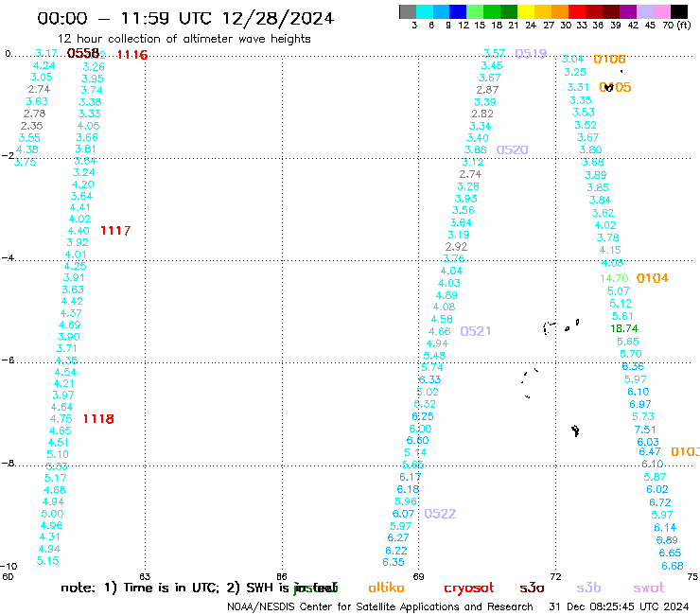Click the black swatch at the scale's end
Image resolution: width=700 pixels, height=615 pixels.
point(678,11)
